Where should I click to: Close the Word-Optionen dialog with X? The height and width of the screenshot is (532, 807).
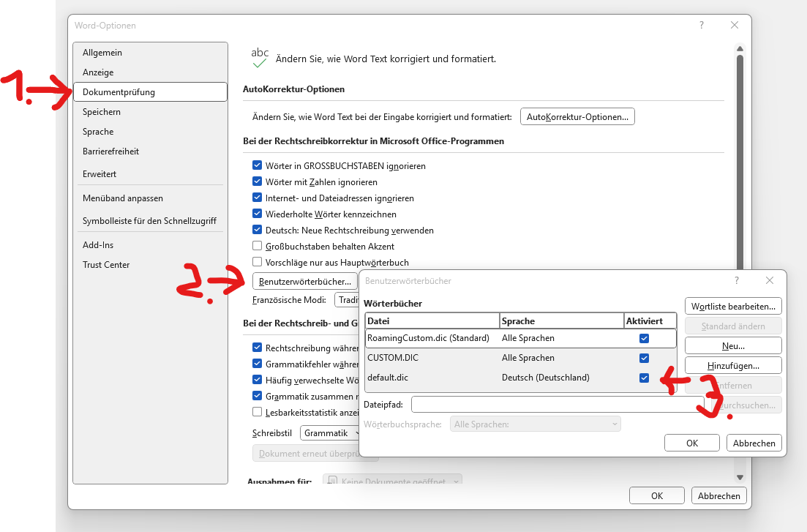[x=735, y=25]
